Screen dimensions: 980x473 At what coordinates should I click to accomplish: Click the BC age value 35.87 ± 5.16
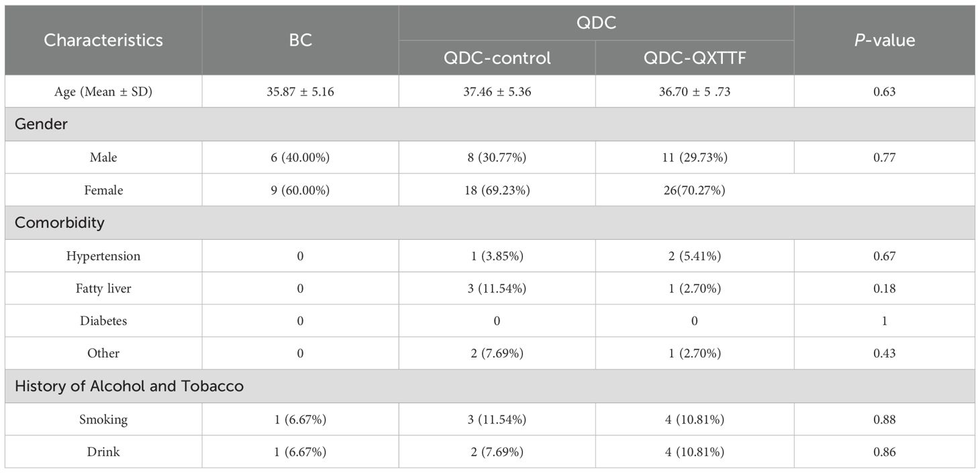coord(300,91)
